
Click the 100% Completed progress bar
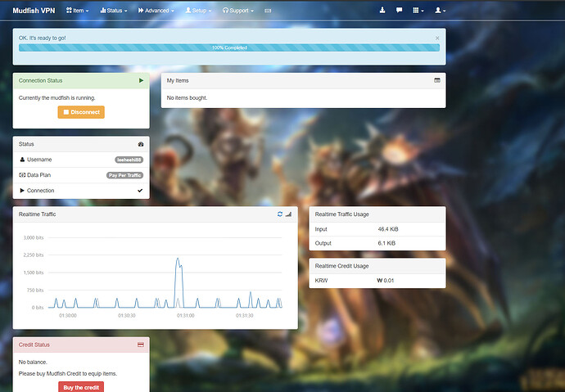[229, 47]
